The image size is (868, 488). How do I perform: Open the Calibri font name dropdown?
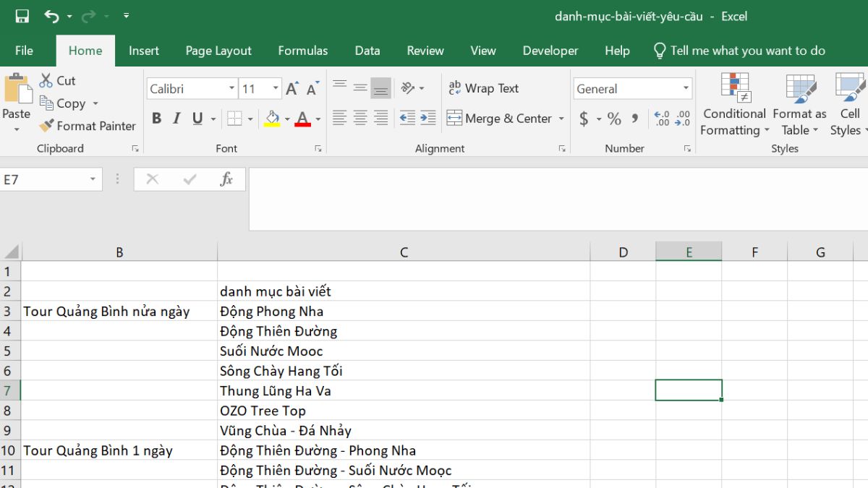point(231,89)
